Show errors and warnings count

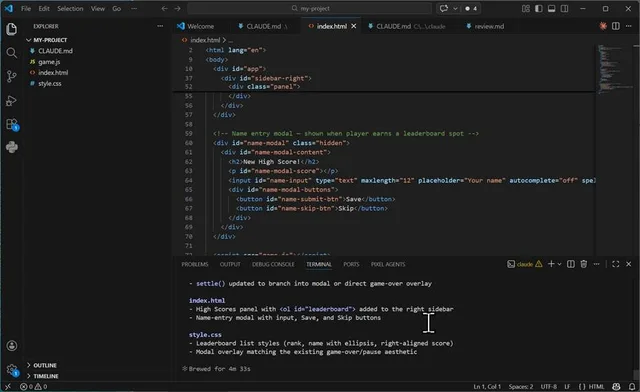tap(34, 386)
